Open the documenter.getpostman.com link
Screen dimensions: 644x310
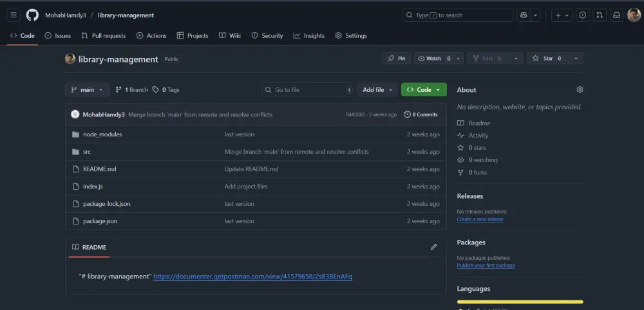(x=252, y=277)
